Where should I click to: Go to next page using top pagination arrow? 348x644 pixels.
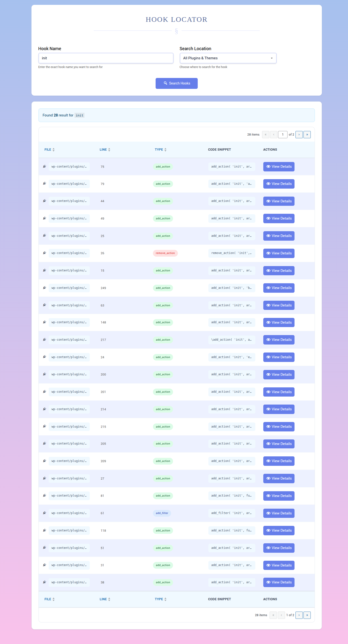coord(299,135)
